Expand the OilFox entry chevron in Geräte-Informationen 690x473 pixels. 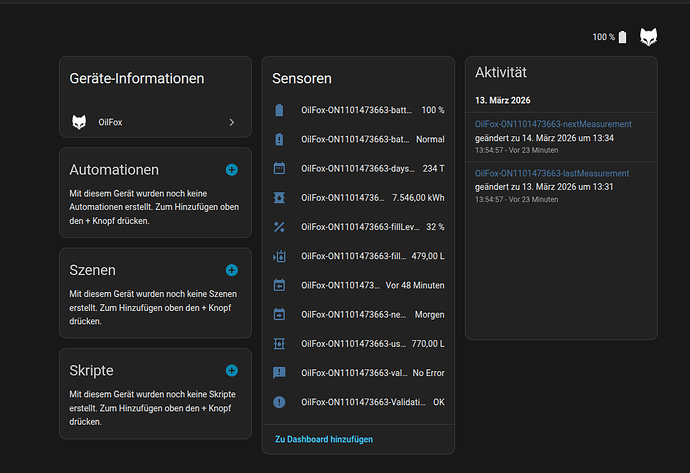[232, 122]
